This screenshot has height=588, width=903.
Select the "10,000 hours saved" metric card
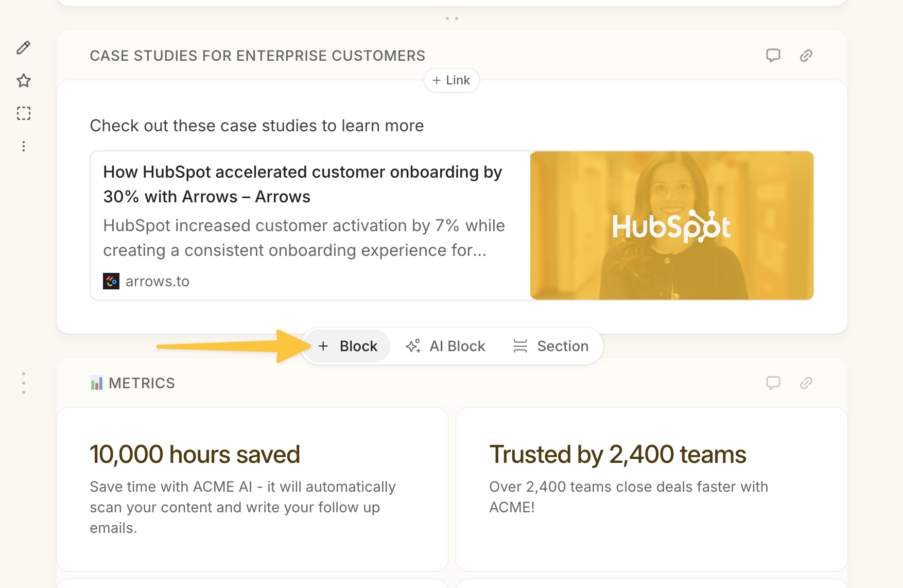click(252, 489)
